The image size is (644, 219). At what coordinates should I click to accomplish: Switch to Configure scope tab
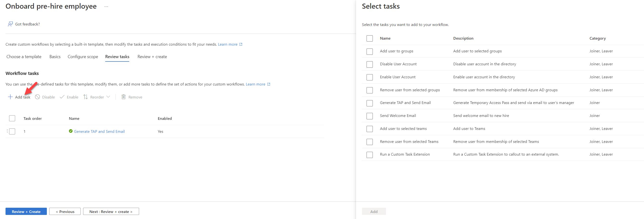(x=83, y=57)
